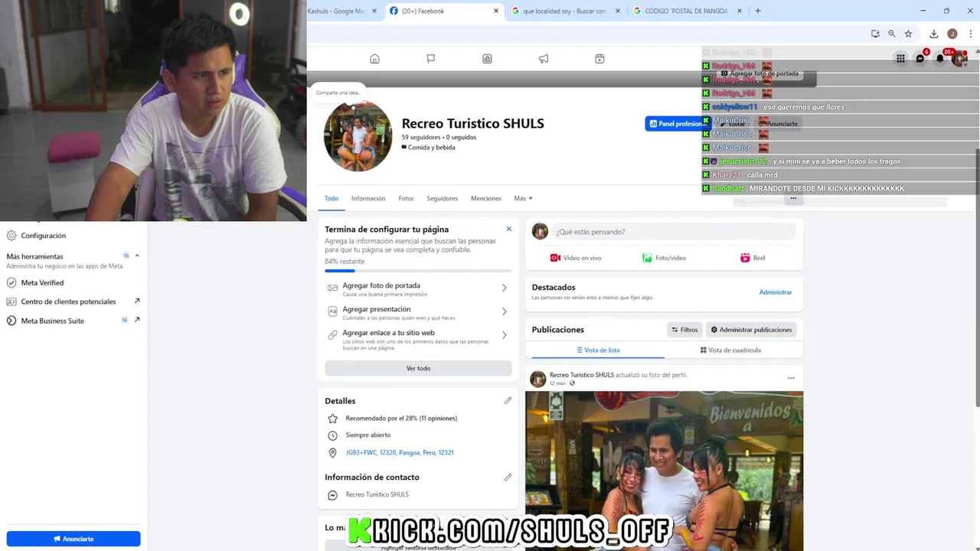Open Centro de clientes potenciales
The height and width of the screenshot is (551, 980).
coord(73,302)
